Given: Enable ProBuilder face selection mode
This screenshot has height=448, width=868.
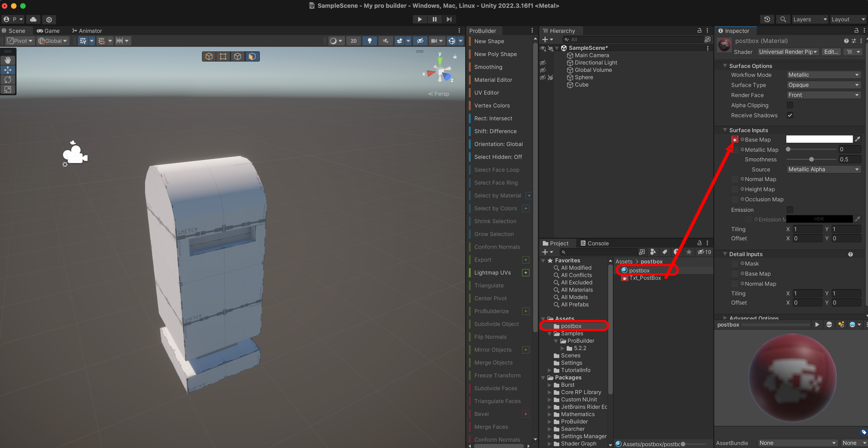Looking at the screenshot, I should point(252,56).
